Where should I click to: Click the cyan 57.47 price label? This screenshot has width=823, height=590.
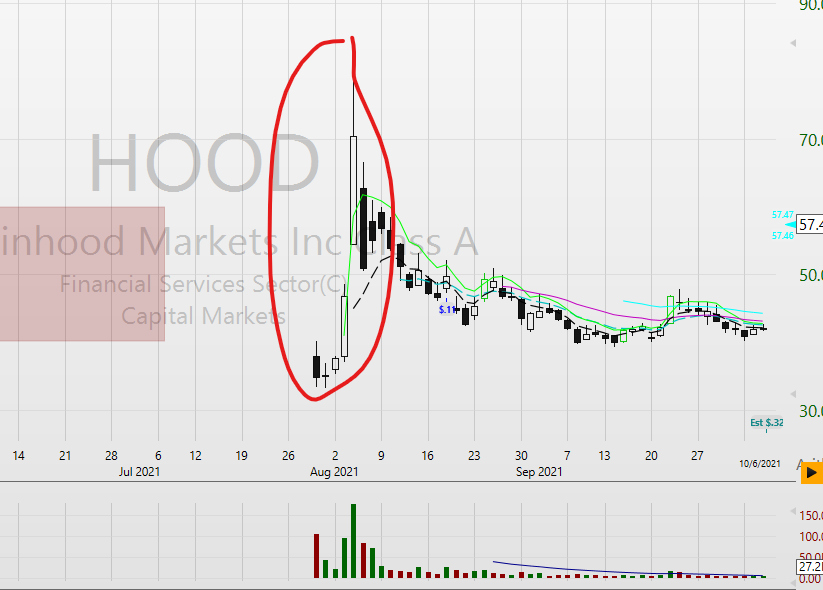point(782,215)
